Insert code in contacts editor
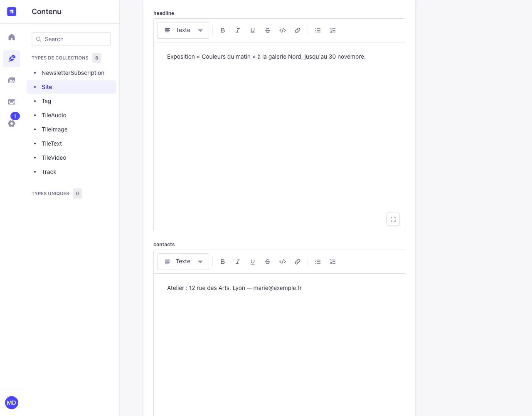Image resolution: width=532 pixels, height=416 pixels. (x=283, y=262)
